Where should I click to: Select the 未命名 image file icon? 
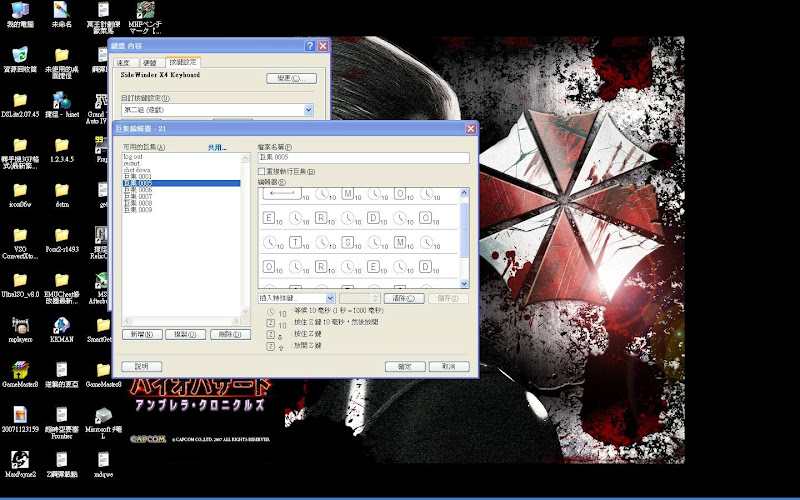click(x=62, y=15)
